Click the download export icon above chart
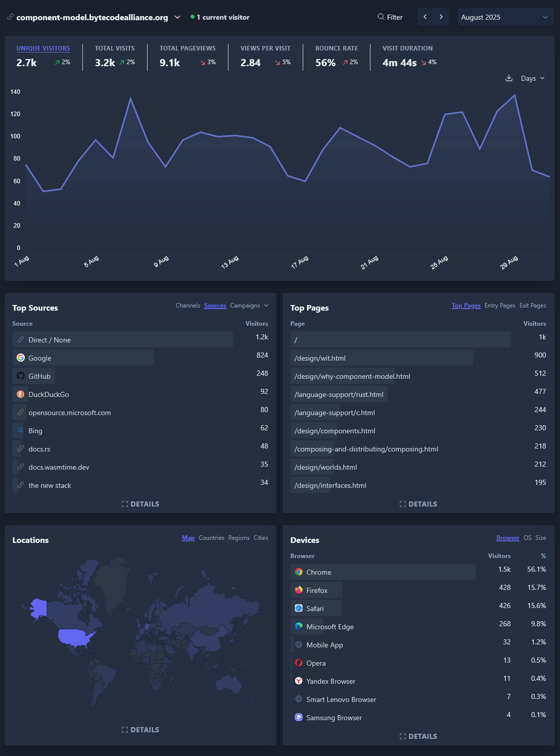560x756 pixels. [509, 78]
